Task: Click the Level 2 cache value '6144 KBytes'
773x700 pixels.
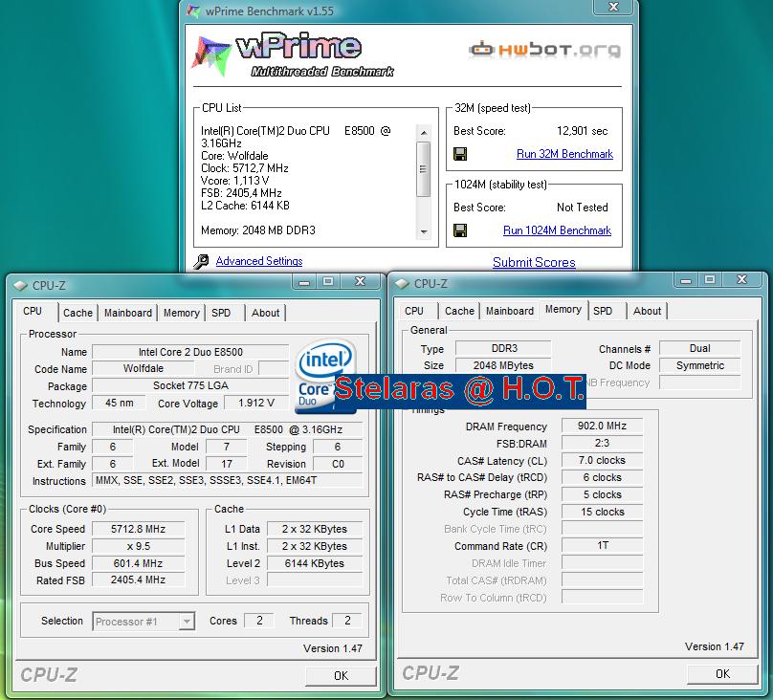Action: [315, 563]
